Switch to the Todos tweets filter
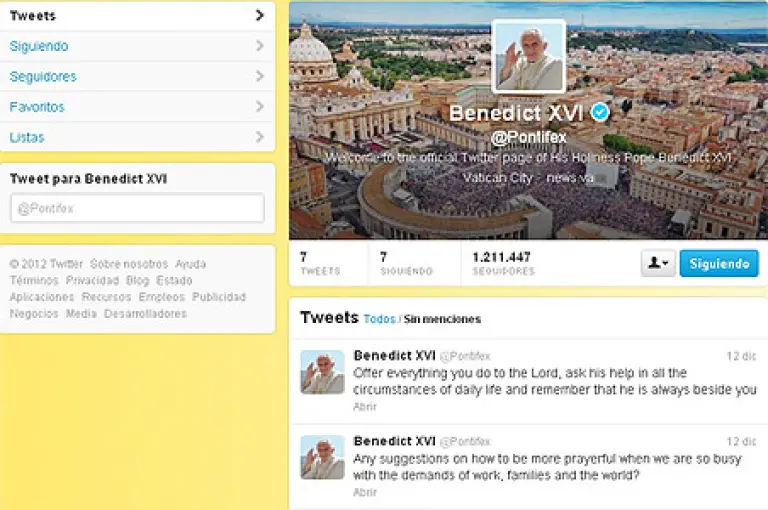This screenshot has width=768, height=510. click(x=379, y=319)
